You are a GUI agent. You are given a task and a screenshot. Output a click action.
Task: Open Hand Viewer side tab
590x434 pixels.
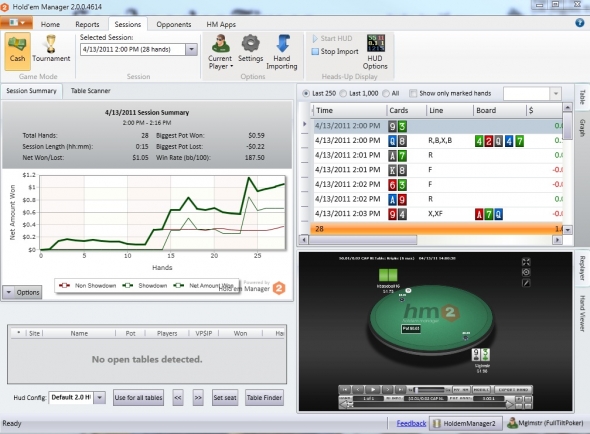(x=582, y=314)
